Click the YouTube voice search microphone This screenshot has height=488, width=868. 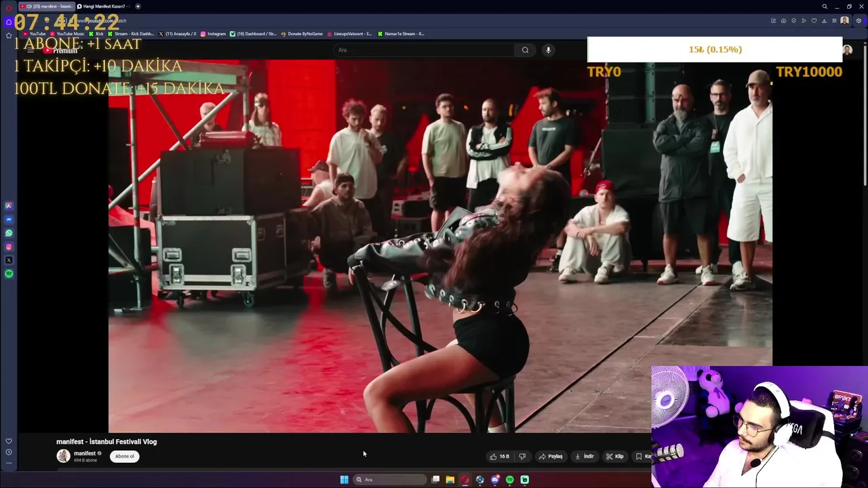pos(548,50)
